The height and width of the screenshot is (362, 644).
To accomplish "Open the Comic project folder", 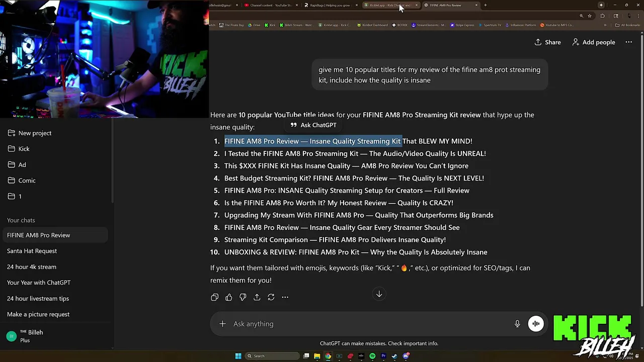I will [56, 180].
